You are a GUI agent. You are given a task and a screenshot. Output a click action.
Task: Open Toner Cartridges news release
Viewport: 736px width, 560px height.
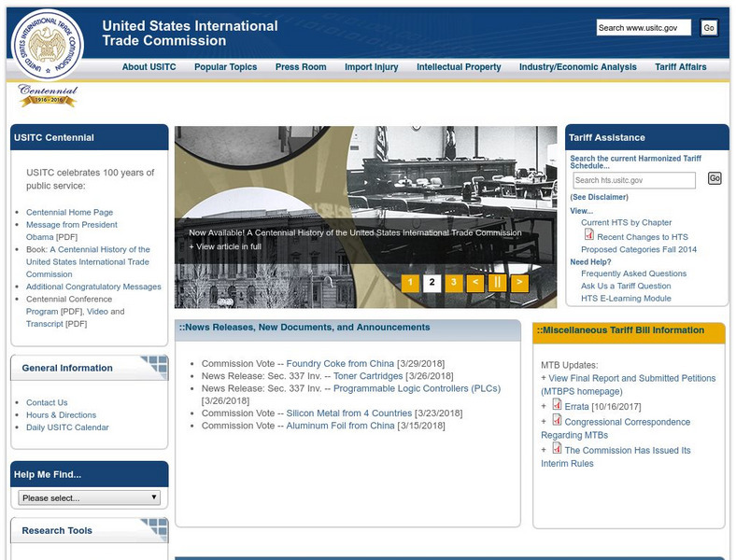[x=368, y=376]
